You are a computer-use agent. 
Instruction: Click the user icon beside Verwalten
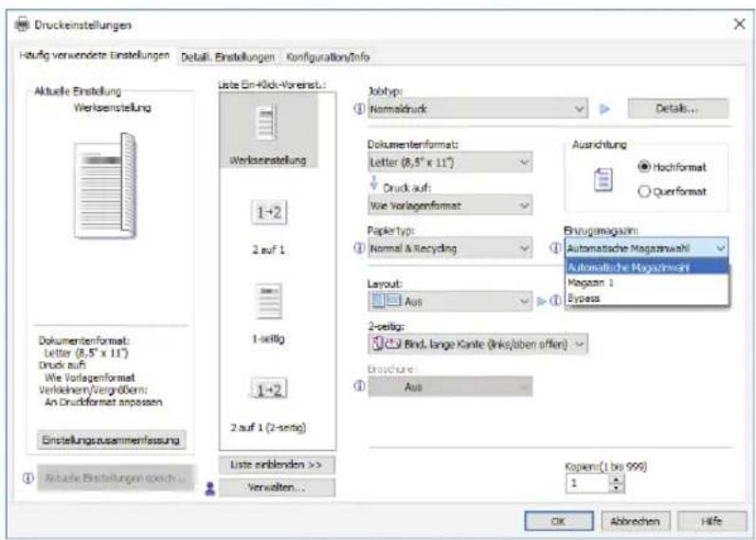(x=209, y=489)
